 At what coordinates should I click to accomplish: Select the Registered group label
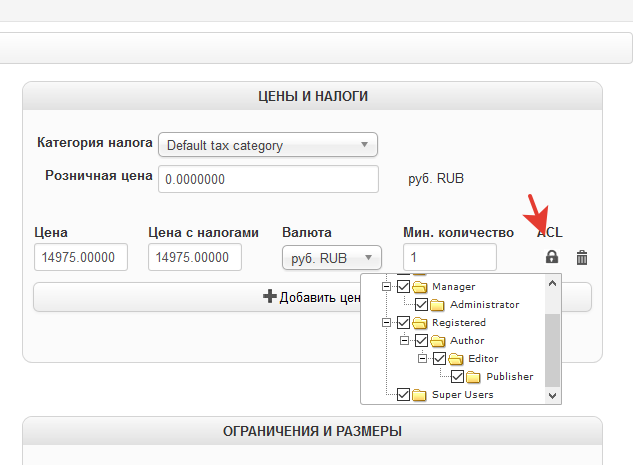459,323
